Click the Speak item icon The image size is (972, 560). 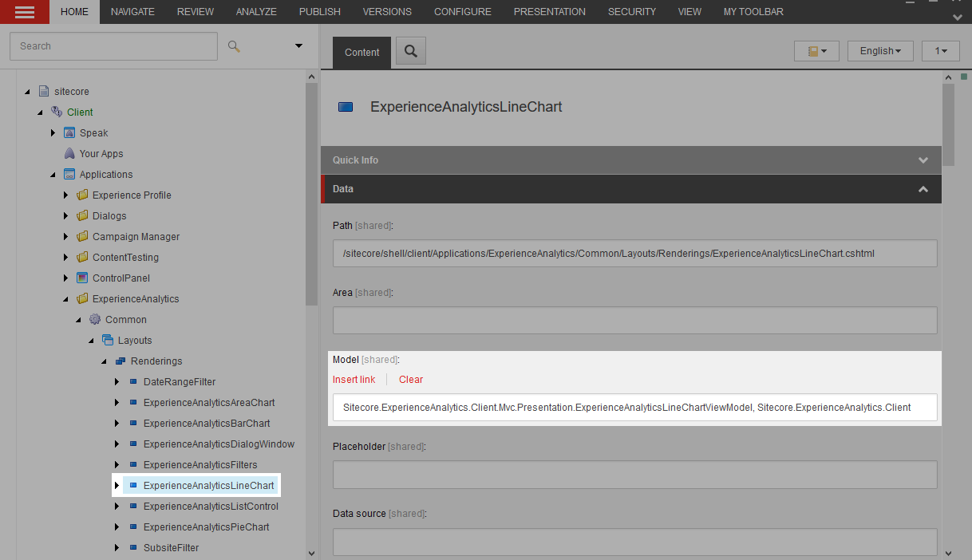[69, 132]
